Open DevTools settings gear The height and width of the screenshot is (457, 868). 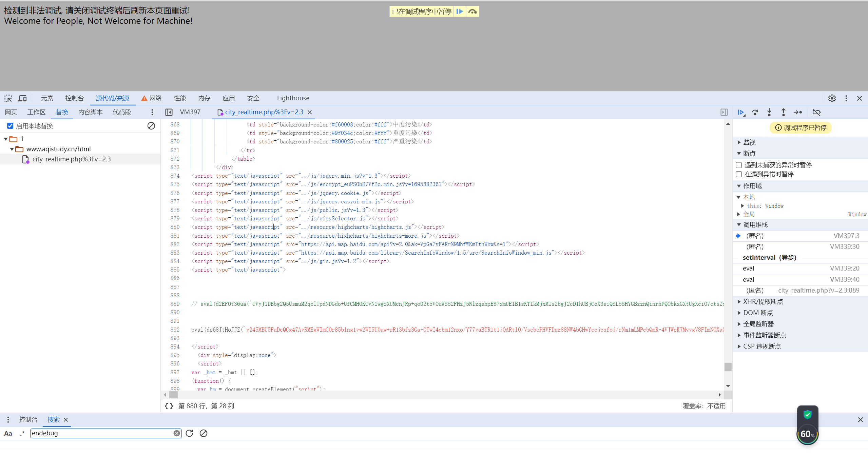[x=832, y=98]
